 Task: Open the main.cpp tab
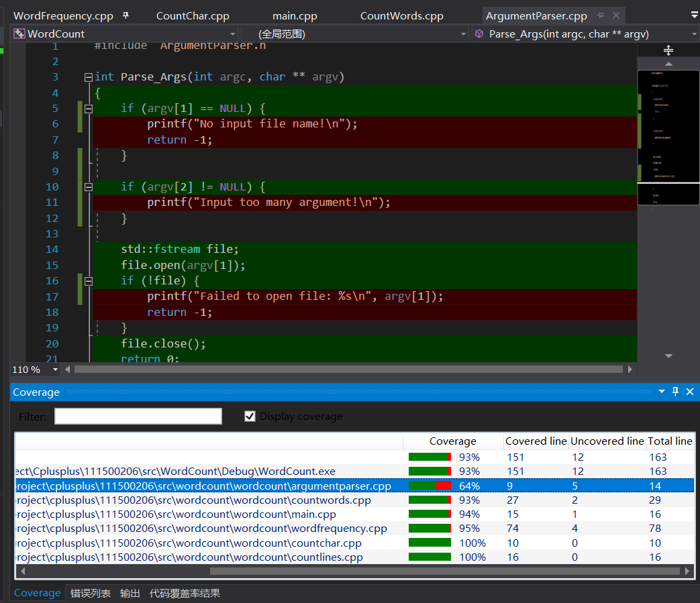click(x=295, y=15)
